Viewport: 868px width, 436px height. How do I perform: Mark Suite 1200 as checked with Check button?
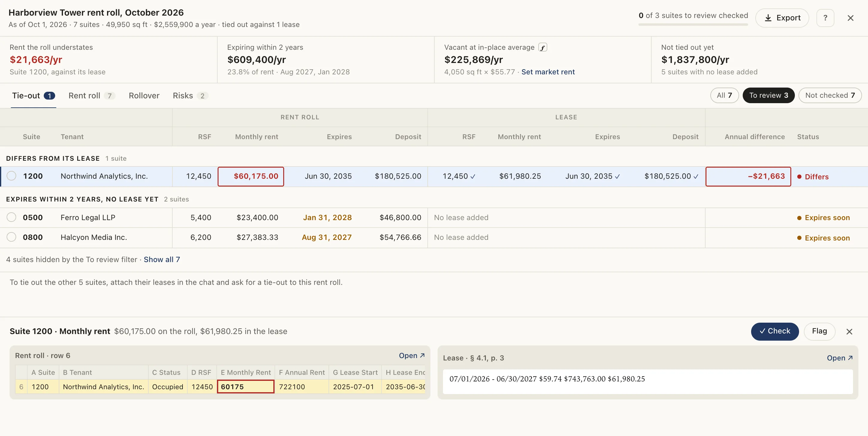pyautogui.click(x=775, y=331)
